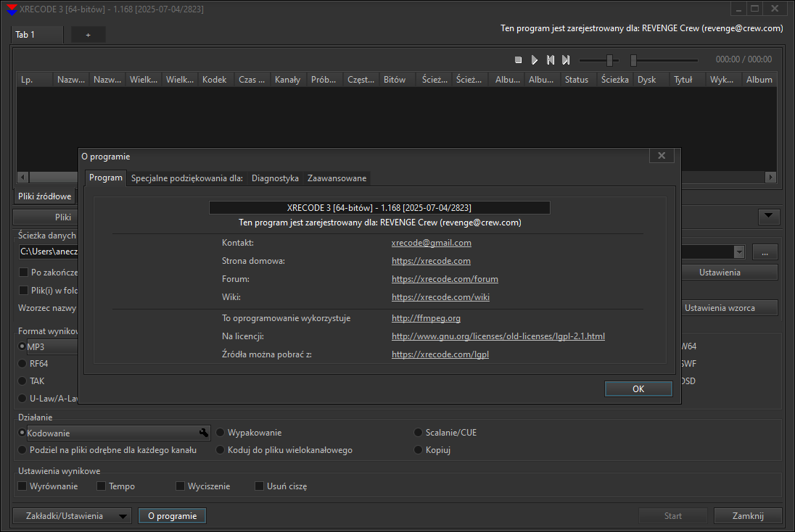Click the left arrow of the horizontal scrollbar

[22, 177]
